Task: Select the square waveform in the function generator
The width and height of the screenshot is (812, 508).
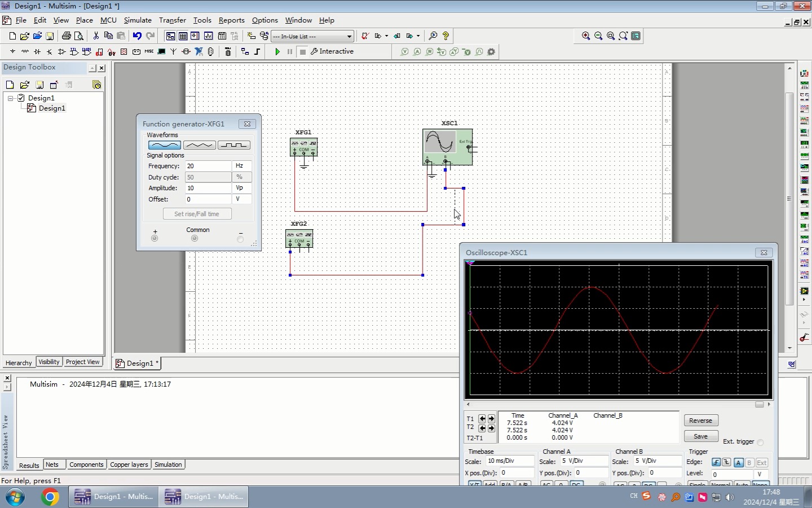Action: 233,145
